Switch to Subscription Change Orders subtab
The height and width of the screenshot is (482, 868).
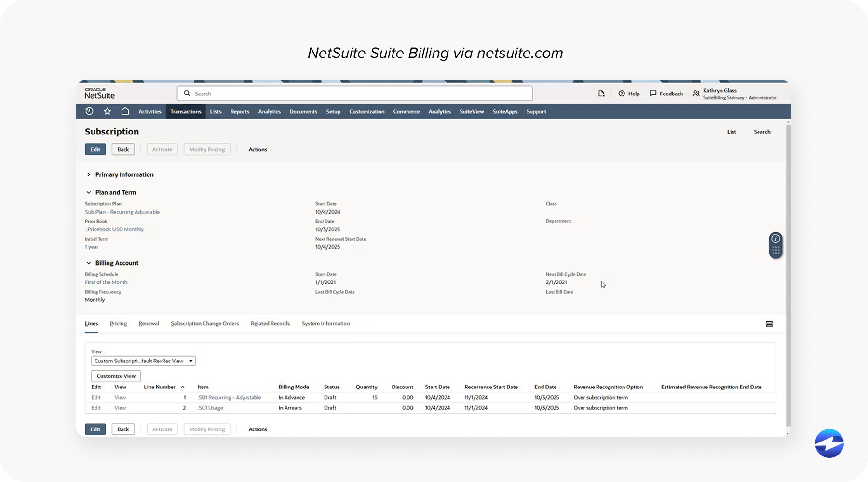[205, 324]
